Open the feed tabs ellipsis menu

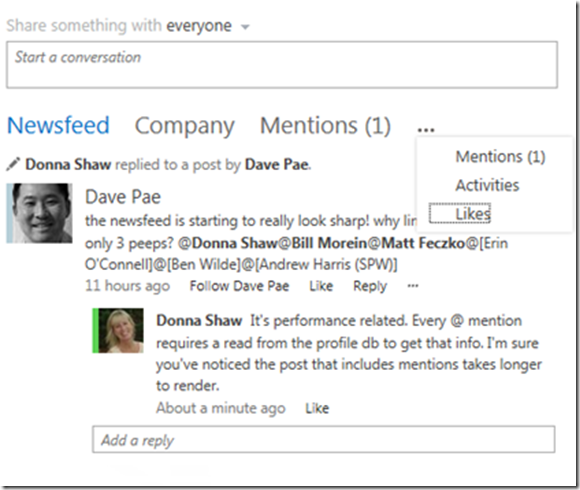click(426, 129)
